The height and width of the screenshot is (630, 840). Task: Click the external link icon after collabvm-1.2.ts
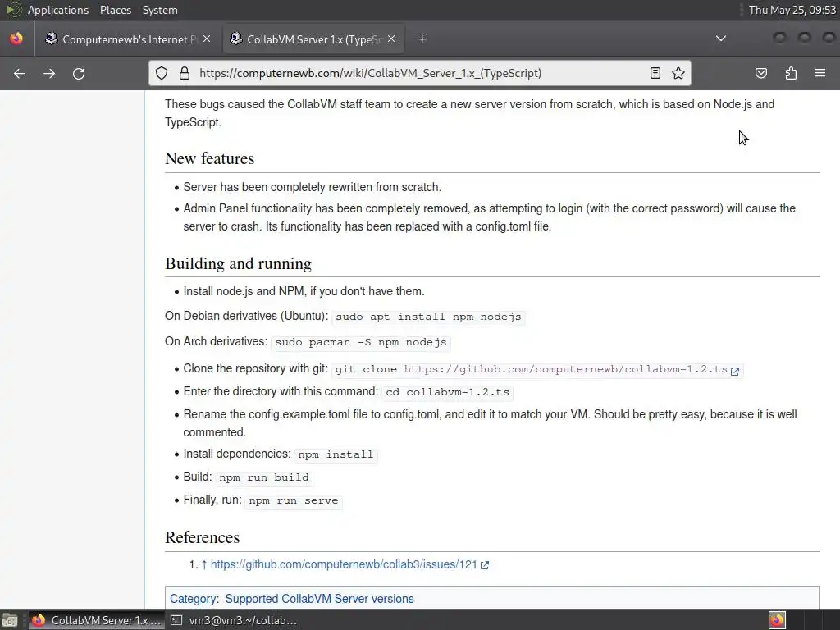(735, 371)
